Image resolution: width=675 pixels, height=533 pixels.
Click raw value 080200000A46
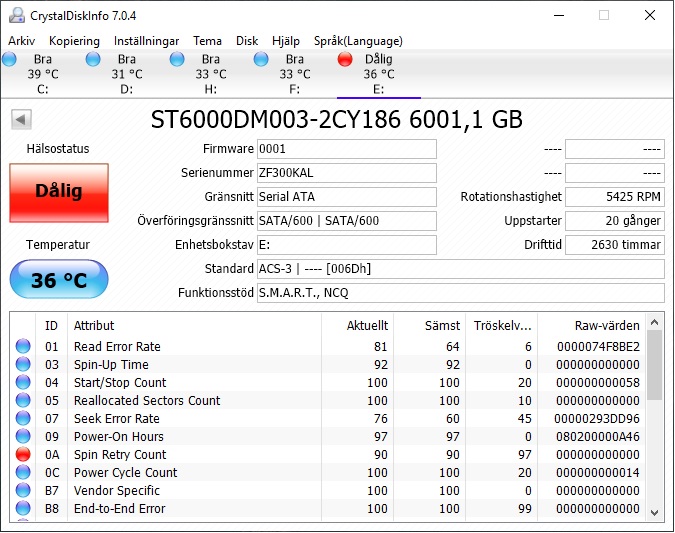(x=598, y=437)
